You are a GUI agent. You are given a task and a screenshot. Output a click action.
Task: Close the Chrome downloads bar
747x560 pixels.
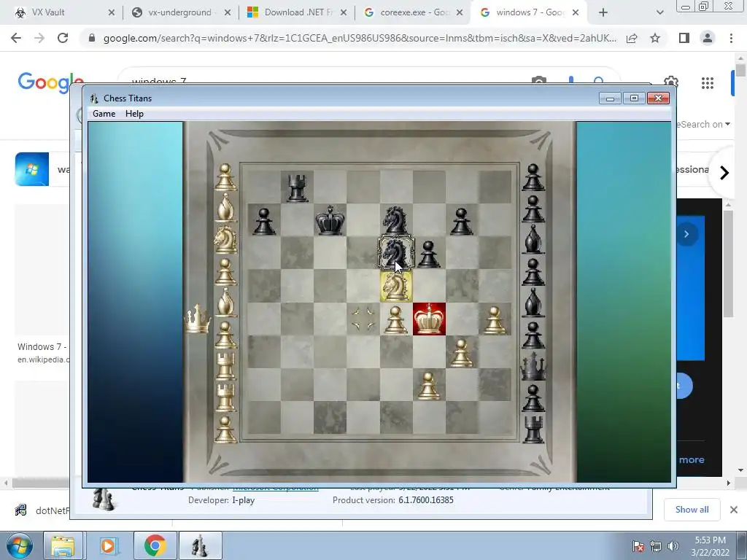coord(734,510)
